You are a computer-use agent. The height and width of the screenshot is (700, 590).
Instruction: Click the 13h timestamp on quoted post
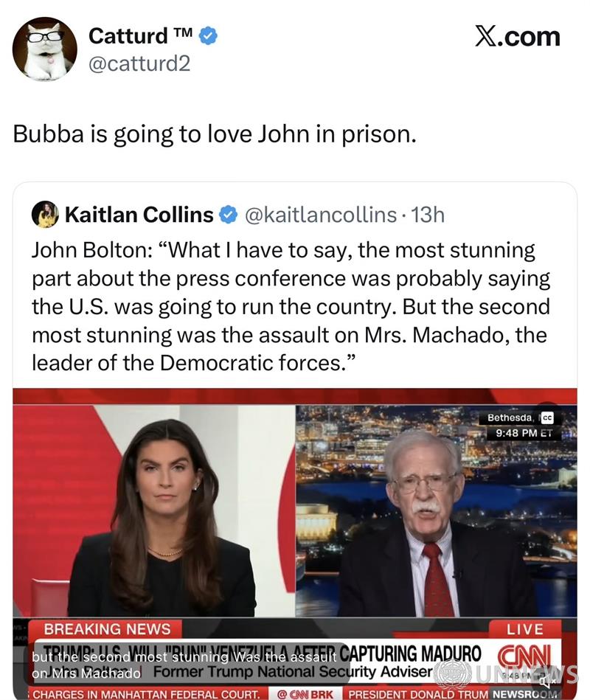pos(428,215)
